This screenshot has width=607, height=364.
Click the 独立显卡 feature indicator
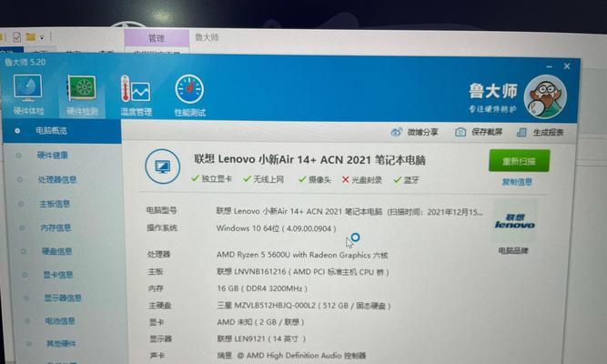[x=212, y=178]
